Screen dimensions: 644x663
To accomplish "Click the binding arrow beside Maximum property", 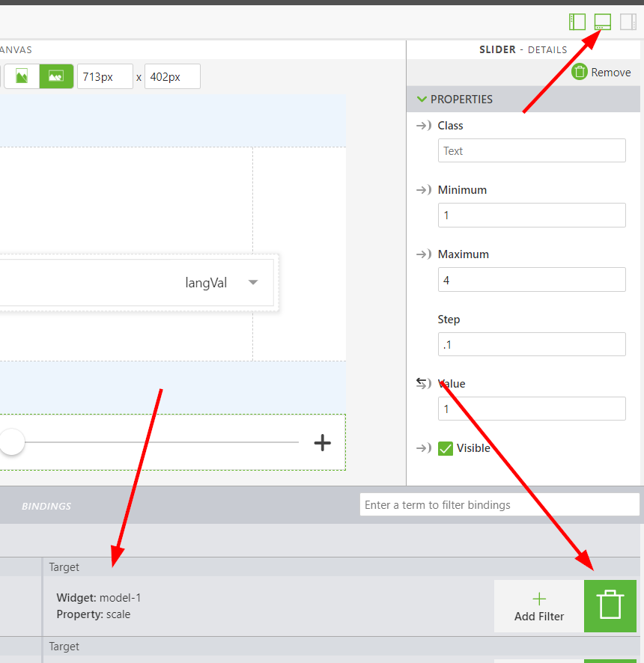I will (423, 254).
